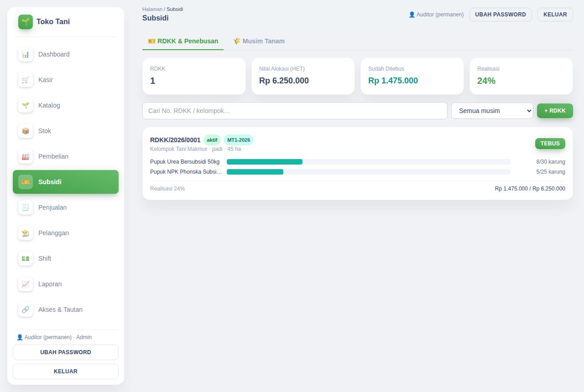Open the Laporan chart icon
Image resolution: width=584 pixels, height=392 pixels.
tap(26, 284)
